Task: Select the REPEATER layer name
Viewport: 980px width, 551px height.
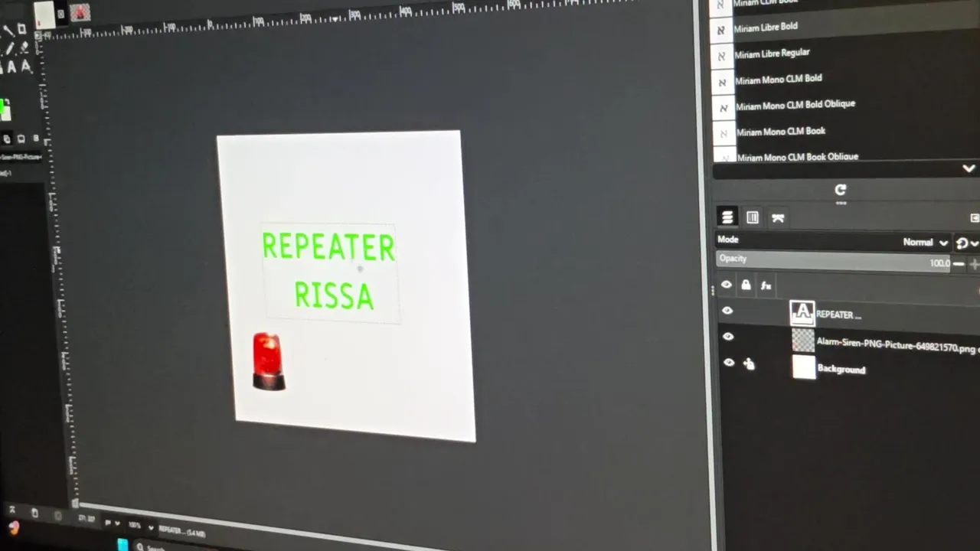Action: coord(838,315)
